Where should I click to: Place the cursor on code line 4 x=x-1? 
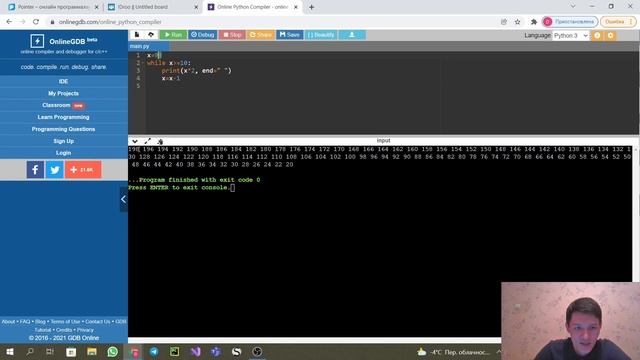[x=171, y=78]
